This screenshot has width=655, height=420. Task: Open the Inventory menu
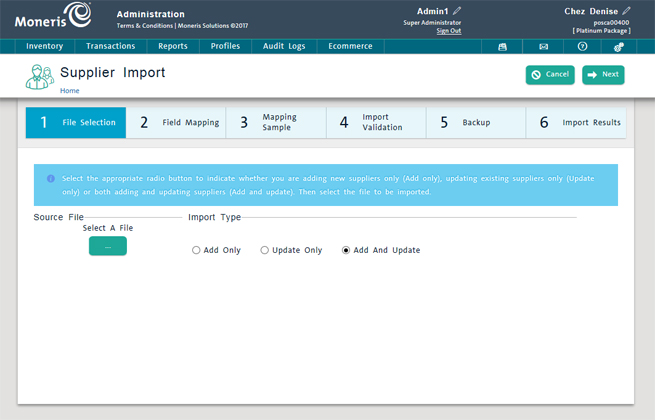pyautogui.click(x=45, y=46)
